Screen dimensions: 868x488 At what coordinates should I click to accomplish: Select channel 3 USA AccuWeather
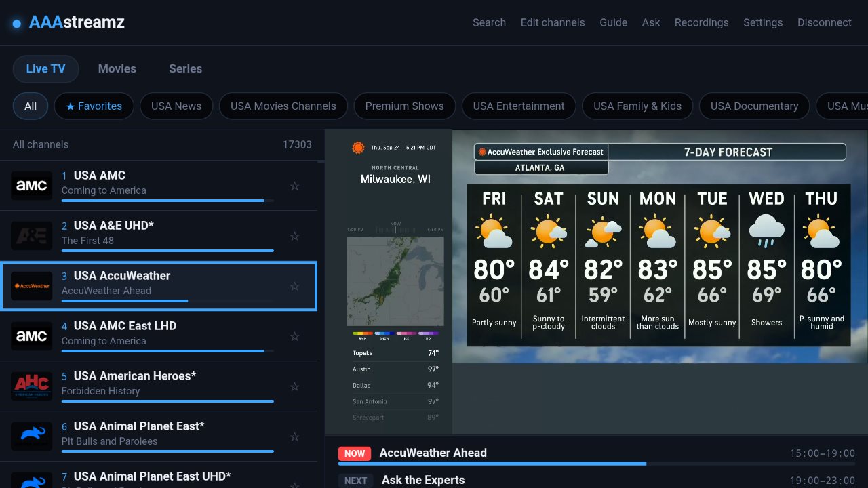pos(159,286)
